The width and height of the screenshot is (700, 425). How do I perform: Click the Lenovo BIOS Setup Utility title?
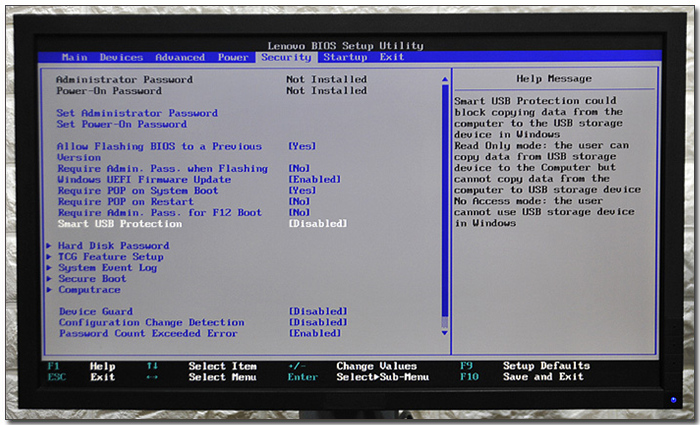pyautogui.click(x=346, y=46)
